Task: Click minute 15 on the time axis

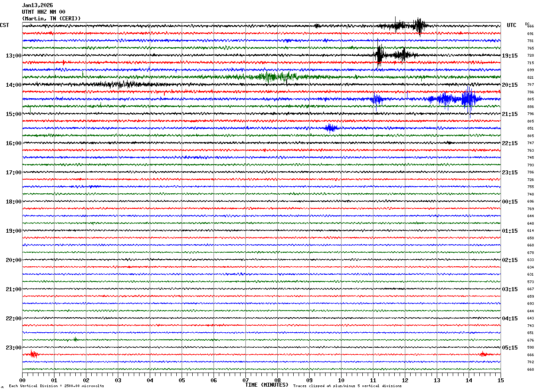Action: point(501,380)
